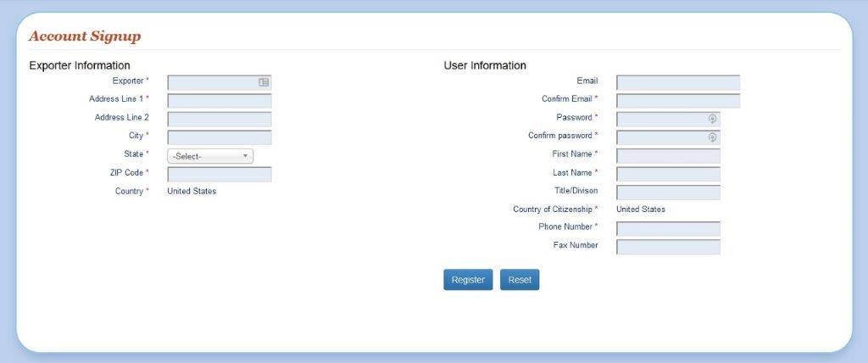The image size is (868, 363).
Task: Click the Phone Number input field
Action: (668, 229)
